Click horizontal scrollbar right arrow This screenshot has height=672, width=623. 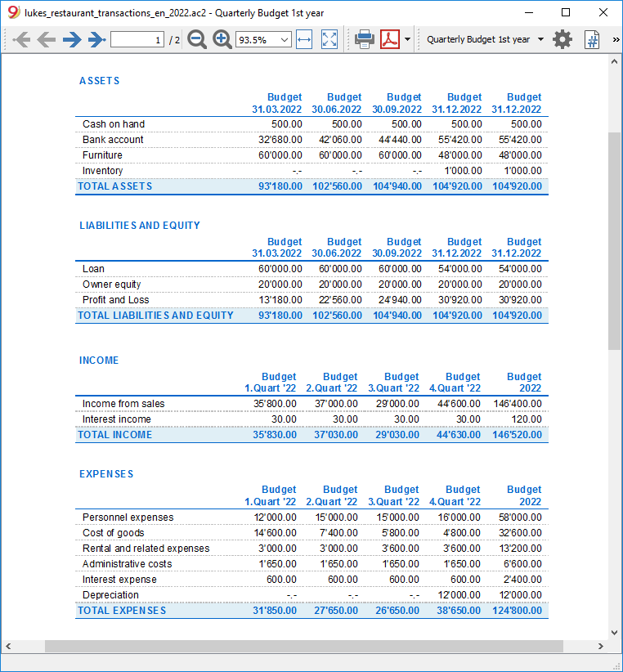tap(601, 646)
